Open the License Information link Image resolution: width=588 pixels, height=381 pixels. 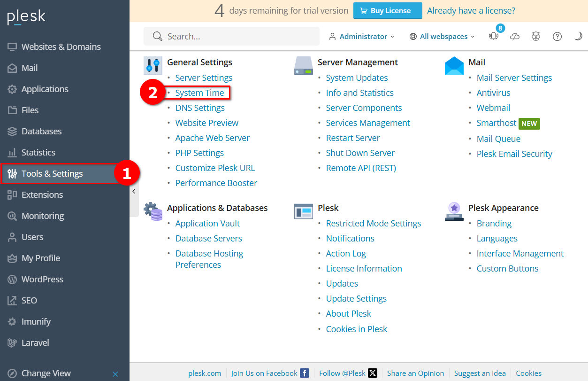(364, 269)
